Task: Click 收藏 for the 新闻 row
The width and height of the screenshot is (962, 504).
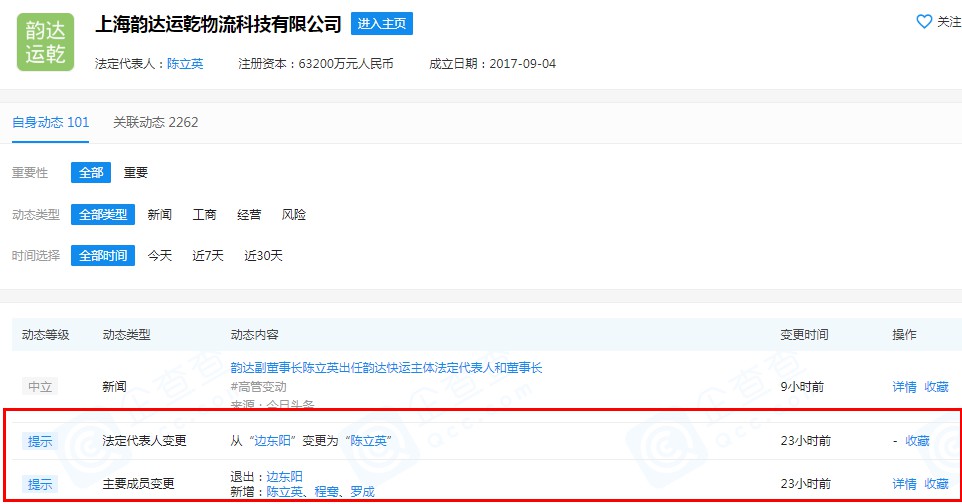Action: point(936,387)
